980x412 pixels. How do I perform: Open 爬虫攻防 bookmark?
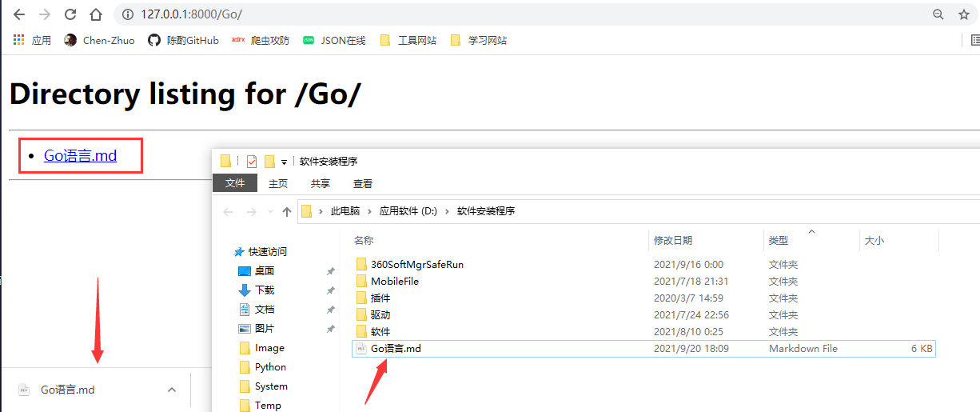(261, 40)
